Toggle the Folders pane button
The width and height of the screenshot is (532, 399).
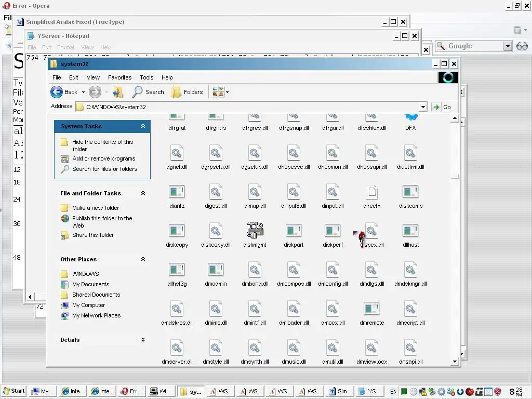[x=187, y=92]
